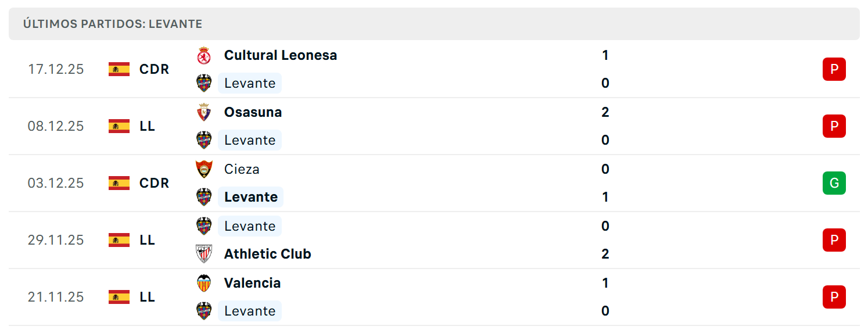Click LL competition label on 29.11.25
Viewport: 868px width, 333px height.
(x=148, y=240)
